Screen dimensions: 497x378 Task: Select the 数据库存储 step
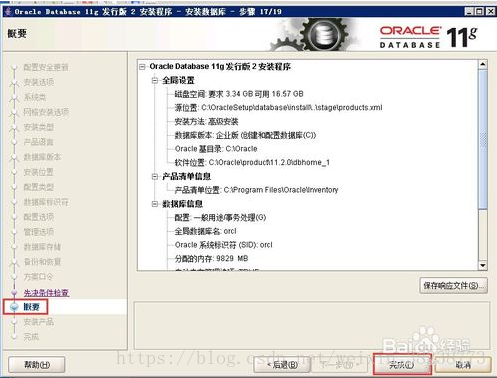click(42, 247)
